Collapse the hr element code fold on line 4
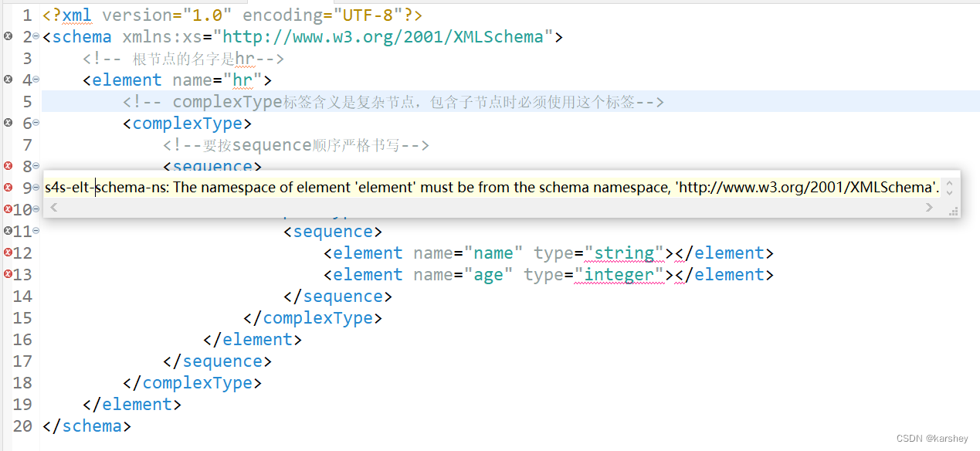This screenshot has height=451, width=980. tap(36, 80)
